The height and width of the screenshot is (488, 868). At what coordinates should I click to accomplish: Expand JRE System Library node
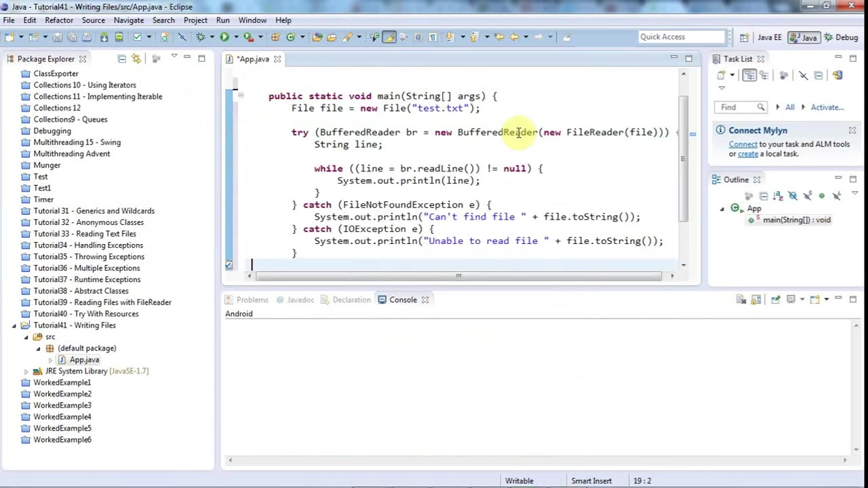(x=26, y=371)
